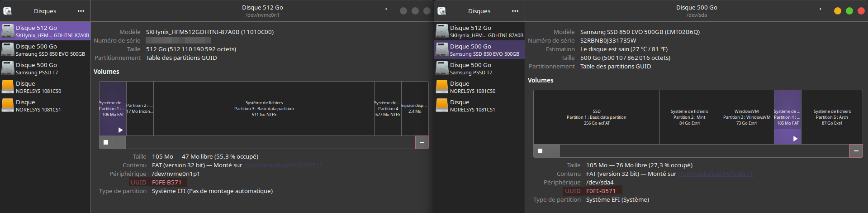Select the 2,4 Mo free space block
Image resolution: width=868 pixels, height=213 pixels.
click(415, 108)
